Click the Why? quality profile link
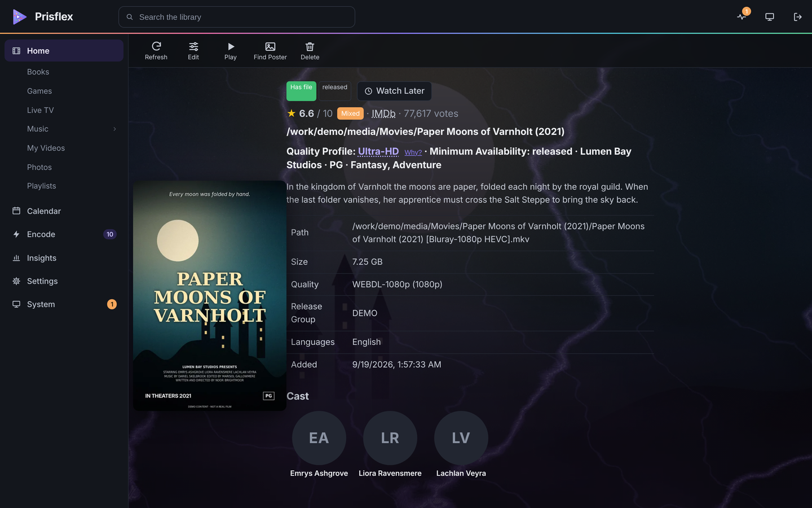Screen dimensions: 812x508 point(413,152)
